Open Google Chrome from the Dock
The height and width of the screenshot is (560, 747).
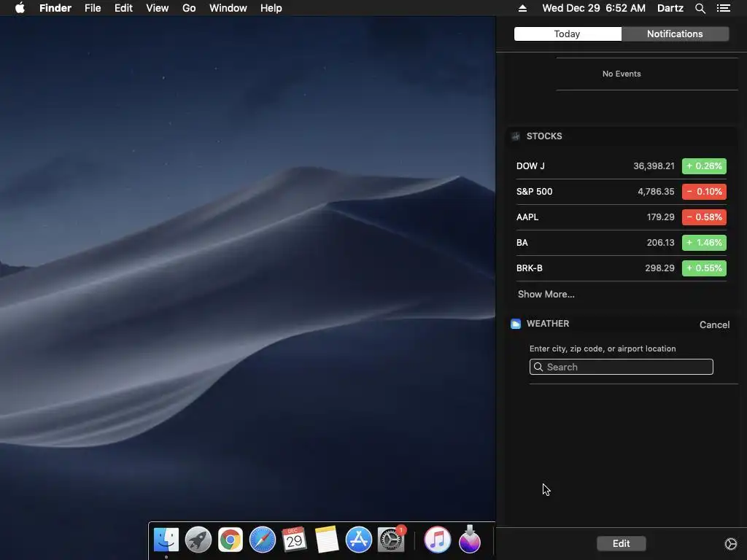click(x=230, y=540)
